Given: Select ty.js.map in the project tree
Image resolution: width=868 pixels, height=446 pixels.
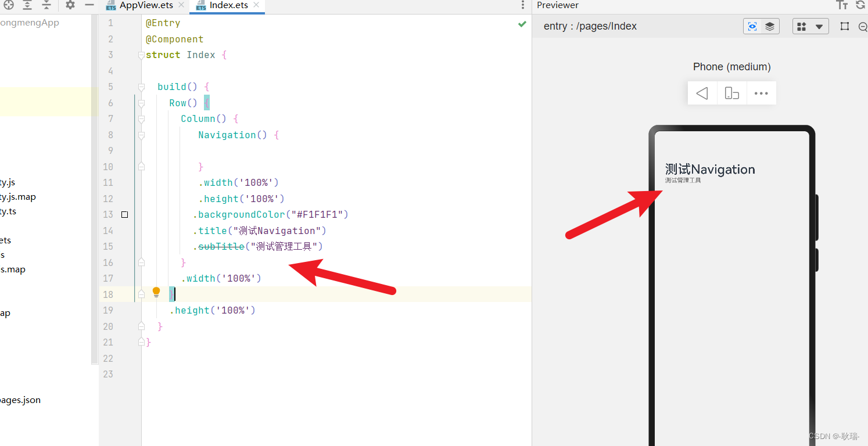Looking at the screenshot, I should [18, 197].
